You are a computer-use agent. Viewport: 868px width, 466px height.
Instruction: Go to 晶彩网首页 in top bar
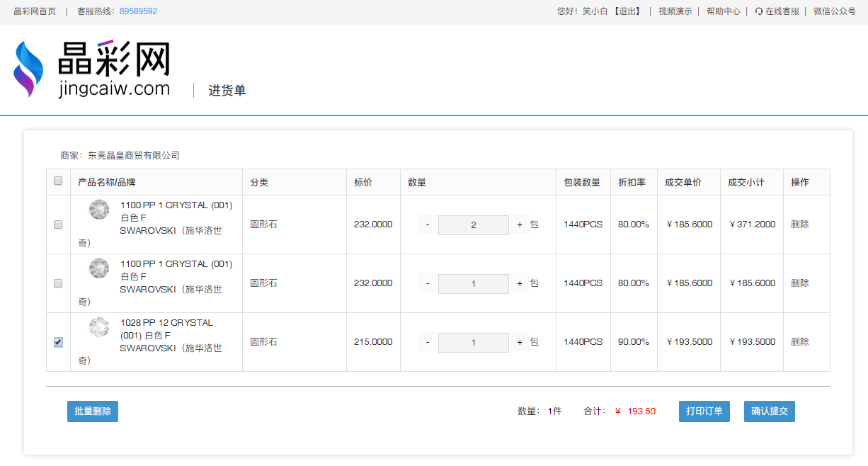35,11
